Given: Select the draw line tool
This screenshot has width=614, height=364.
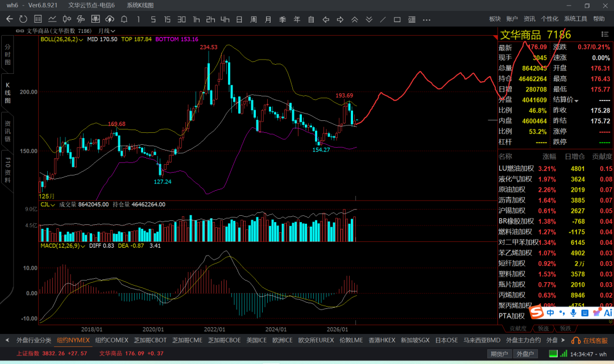Looking at the screenshot, I should pyautogui.click(x=383, y=19).
